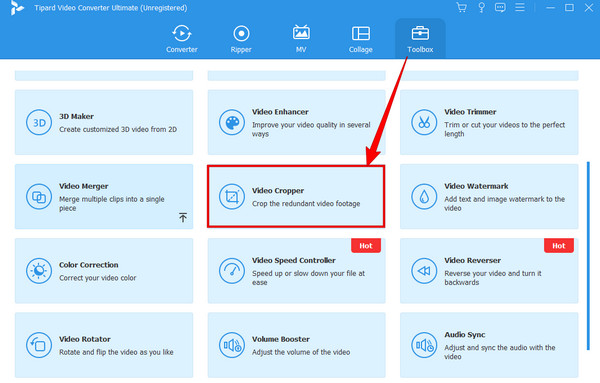600x383 pixels.
Task: Select the Toolbox tab
Action: click(x=420, y=39)
